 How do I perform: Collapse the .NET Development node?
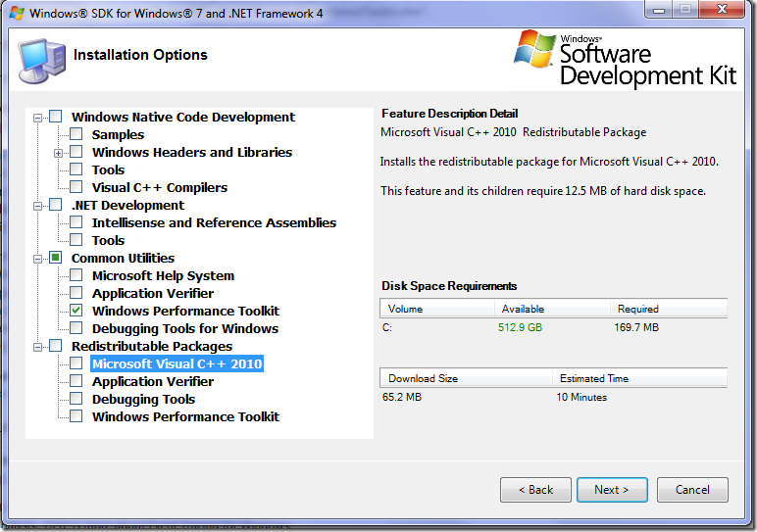(x=37, y=207)
